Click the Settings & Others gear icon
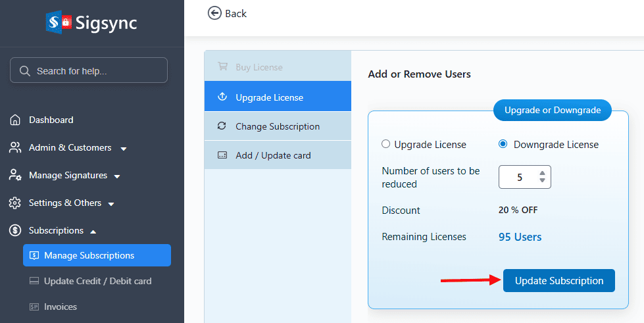This screenshot has width=644, height=323. pos(15,203)
